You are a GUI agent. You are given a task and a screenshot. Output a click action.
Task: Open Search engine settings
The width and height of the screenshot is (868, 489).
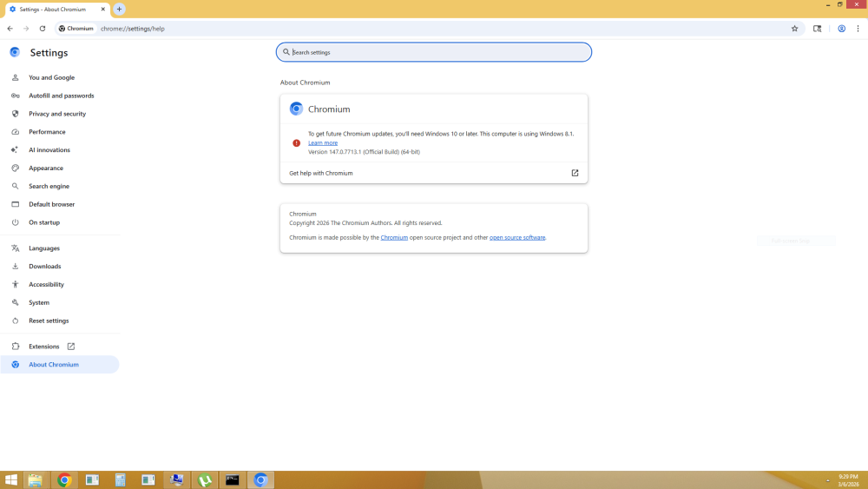click(x=49, y=186)
